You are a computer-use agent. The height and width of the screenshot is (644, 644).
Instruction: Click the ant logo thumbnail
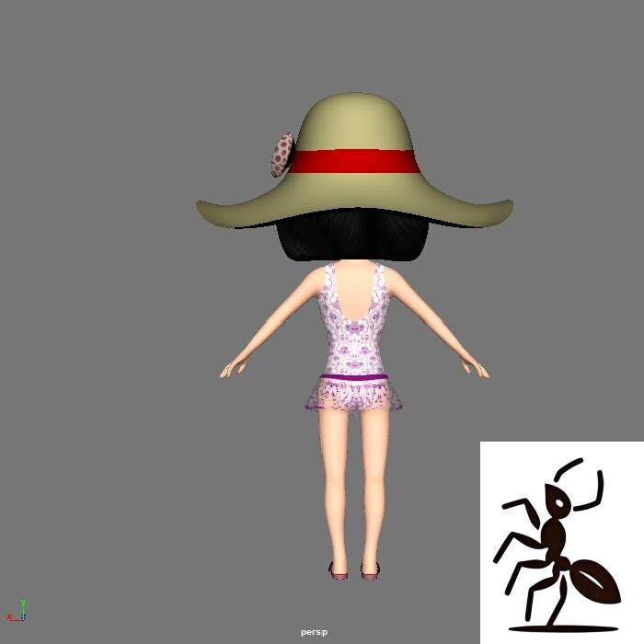click(x=562, y=543)
